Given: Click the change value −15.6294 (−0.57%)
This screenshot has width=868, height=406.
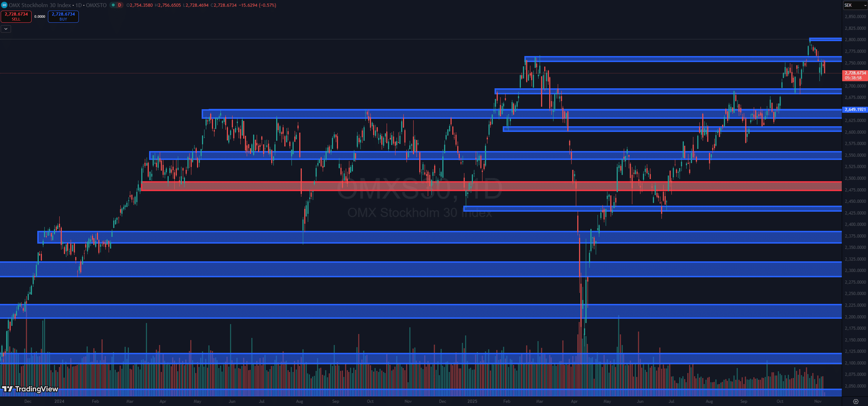Looking at the screenshot, I should (257, 5).
